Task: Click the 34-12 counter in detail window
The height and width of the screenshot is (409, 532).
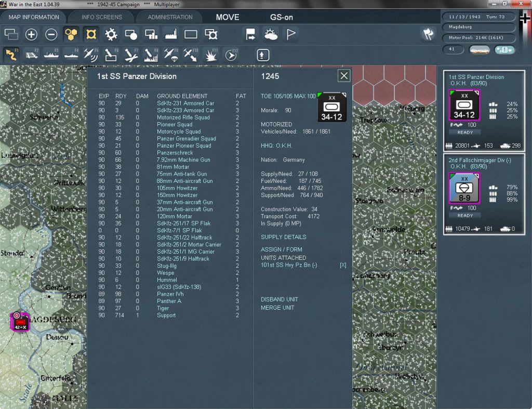Action: point(331,107)
